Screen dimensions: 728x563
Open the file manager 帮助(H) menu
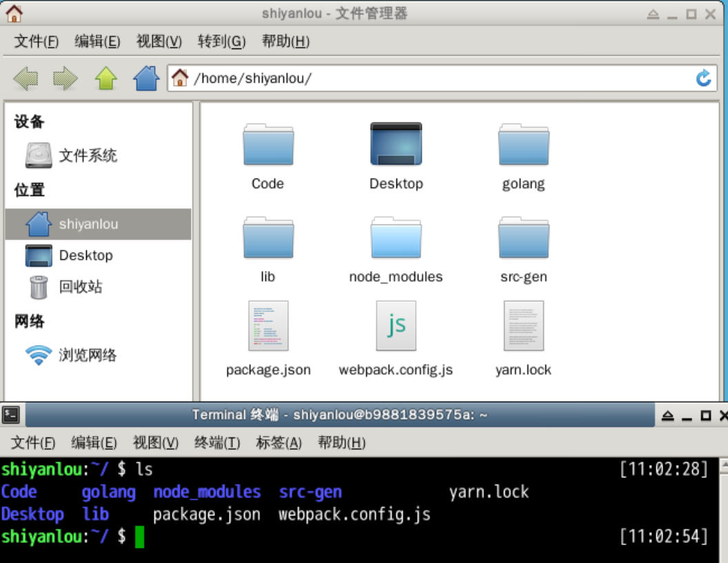pos(285,41)
